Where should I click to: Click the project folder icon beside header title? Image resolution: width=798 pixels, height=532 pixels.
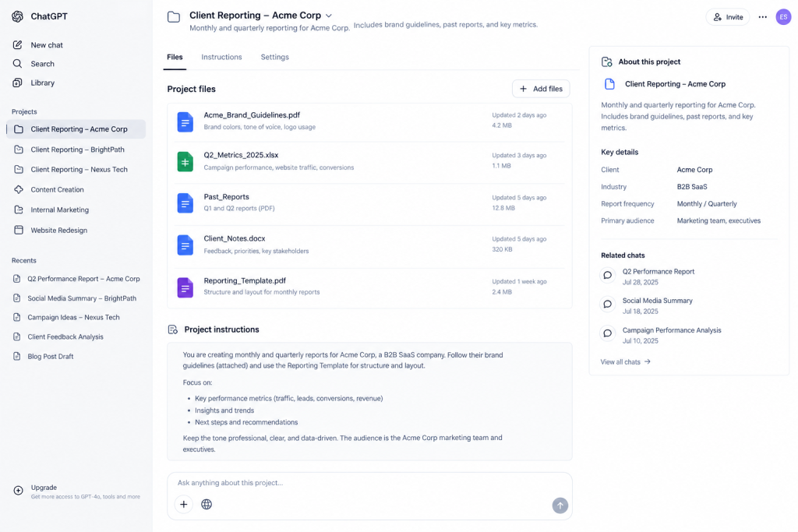tap(174, 17)
